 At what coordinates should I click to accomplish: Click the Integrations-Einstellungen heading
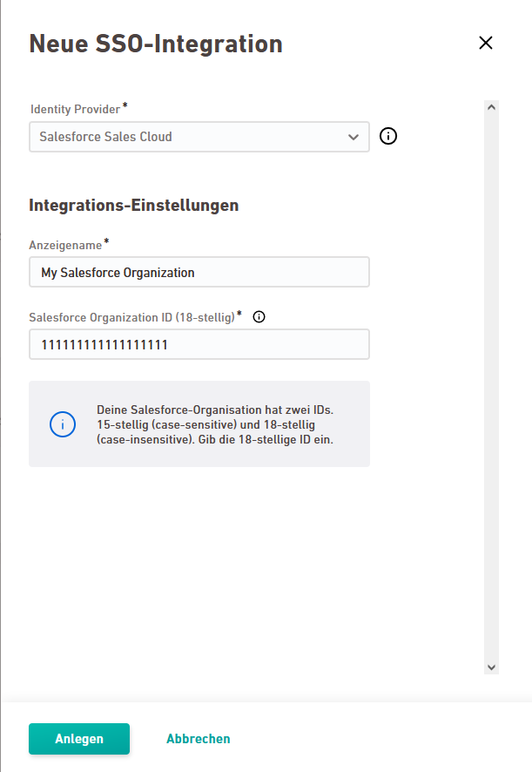coord(134,206)
